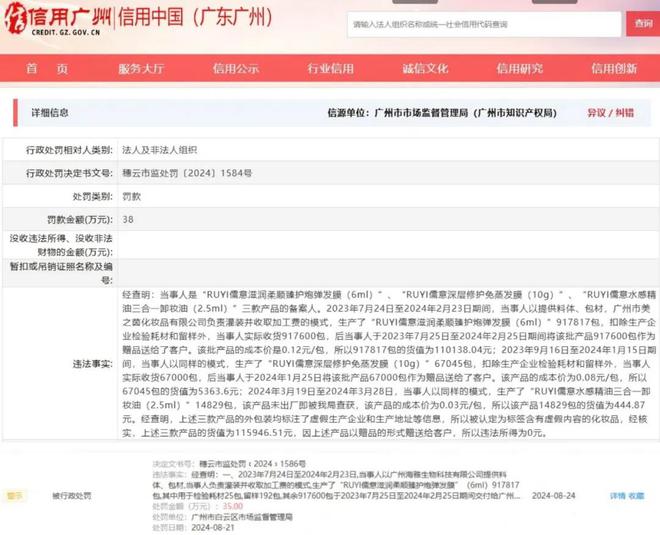Open the 信用创新 menu item
Viewport: 660px width, 535px height.
[x=614, y=68]
